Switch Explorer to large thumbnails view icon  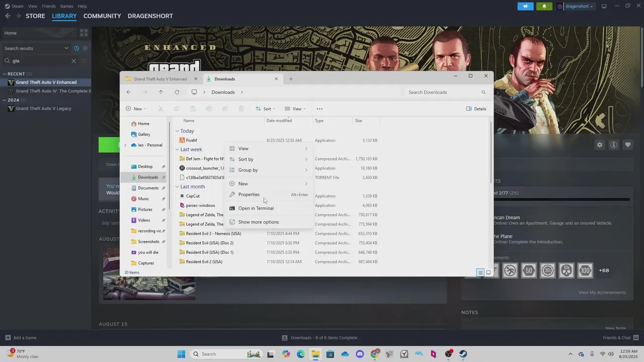pos(488,273)
